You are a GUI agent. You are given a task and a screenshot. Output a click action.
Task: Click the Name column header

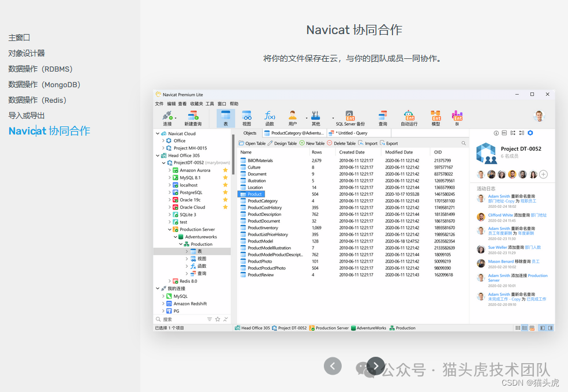(x=246, y=152)
